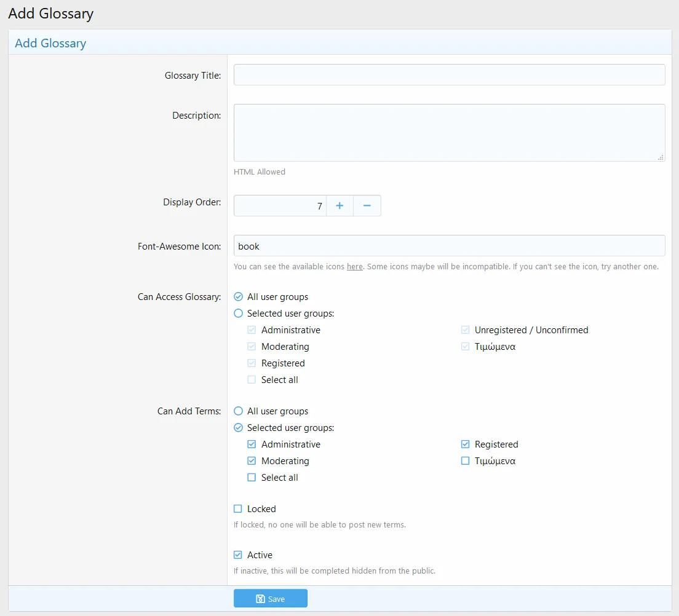Uncheck Registered under Can Add Terms
The width and height of the screenshot is (679, 616).
(465, 444)
